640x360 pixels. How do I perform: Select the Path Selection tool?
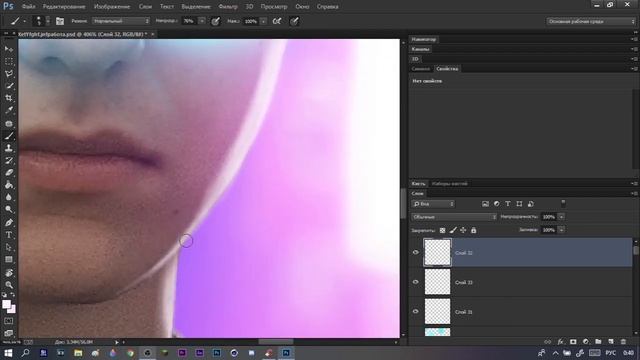pos(9,247)
